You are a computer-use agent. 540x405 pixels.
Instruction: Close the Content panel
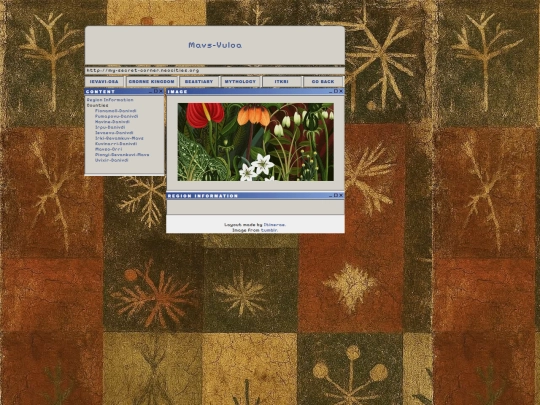[x=161, y=91]
